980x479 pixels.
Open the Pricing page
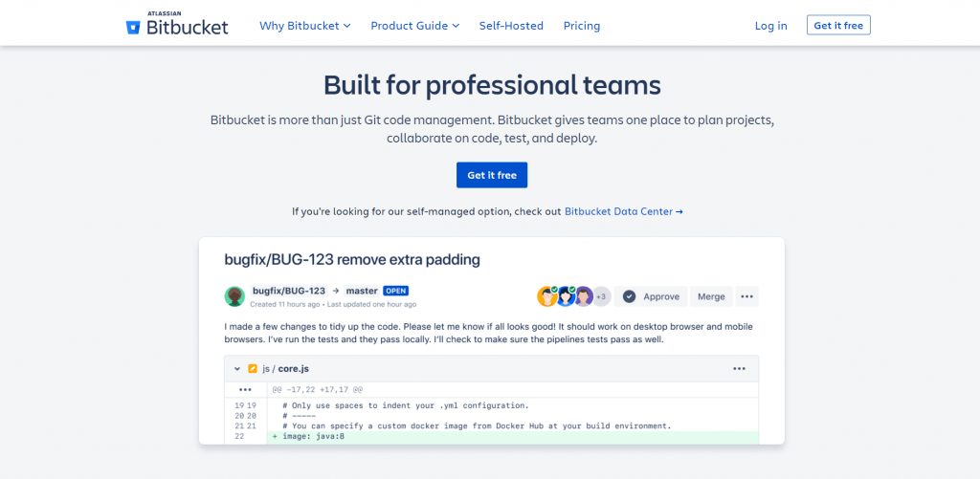pyautogui.click(x=582, y=26)
